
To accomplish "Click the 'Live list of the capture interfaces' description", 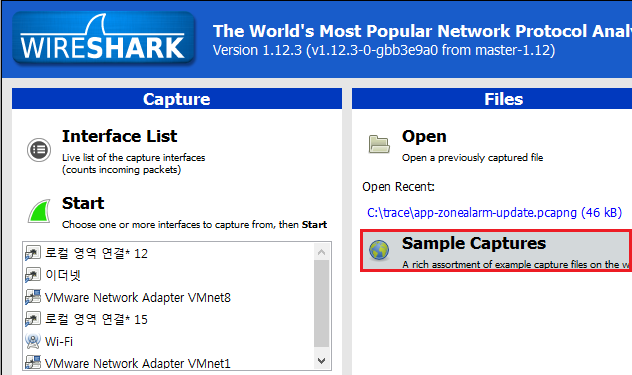I will point(133,158).
